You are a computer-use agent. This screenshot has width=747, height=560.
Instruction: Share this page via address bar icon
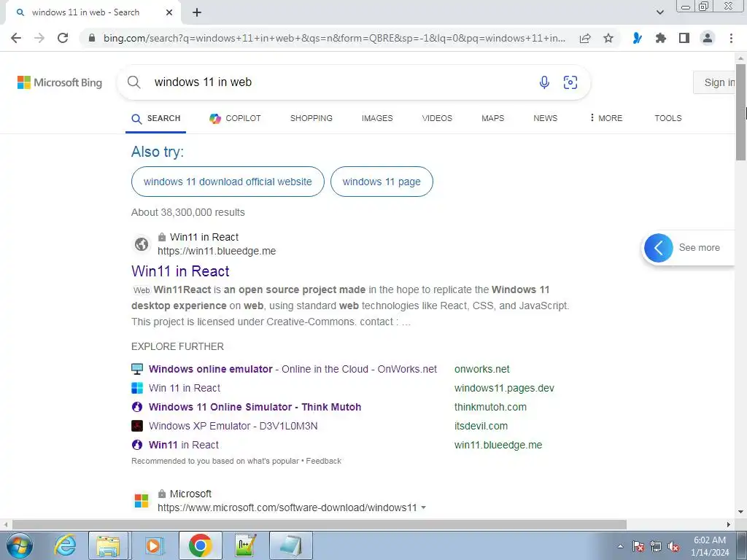[x=585, y=38]
